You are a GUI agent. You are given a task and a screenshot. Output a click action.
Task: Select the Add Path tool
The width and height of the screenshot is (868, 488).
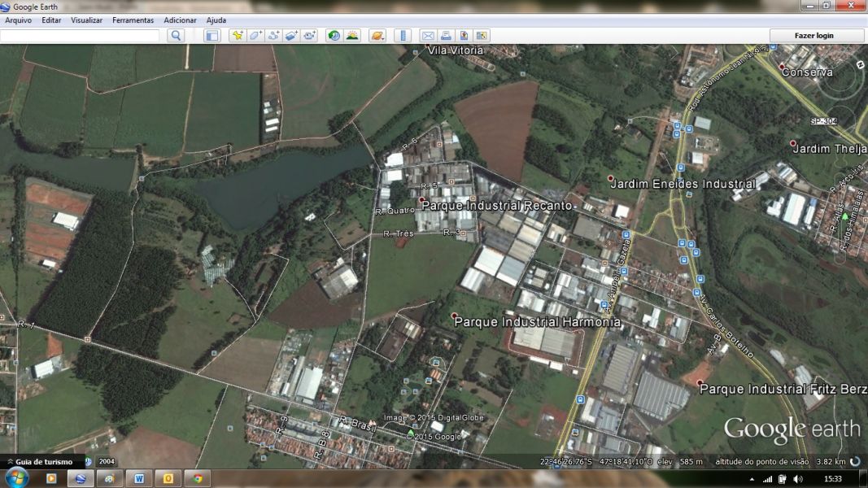pyautogui.click(x=273, y=36)
